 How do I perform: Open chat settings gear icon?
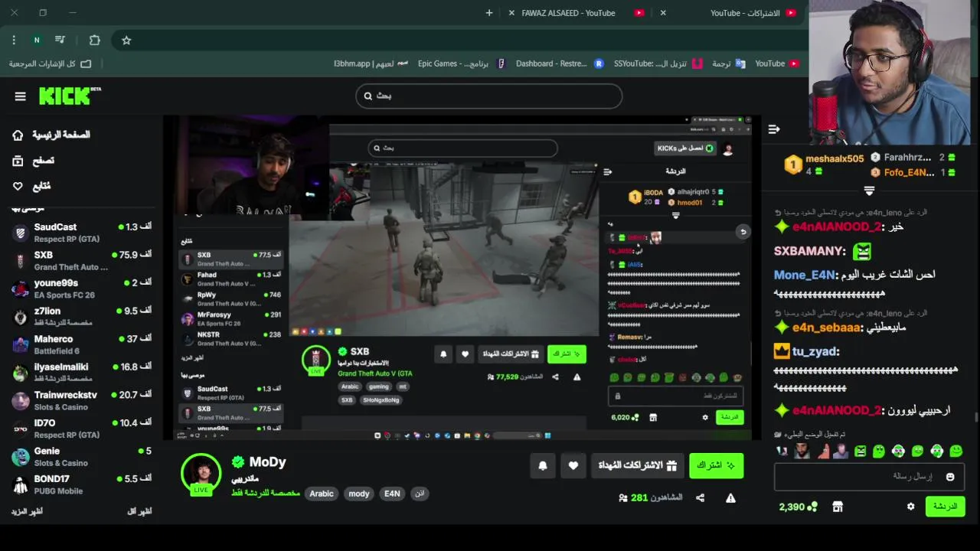tap(910, 507)
